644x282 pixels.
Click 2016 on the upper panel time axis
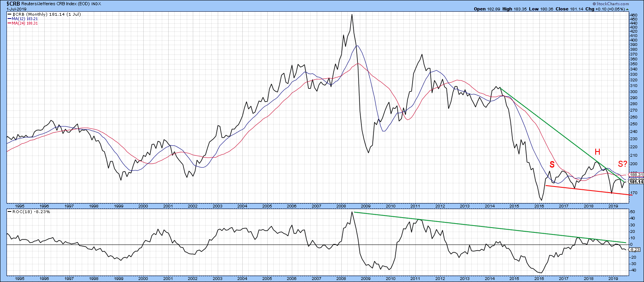539,206
